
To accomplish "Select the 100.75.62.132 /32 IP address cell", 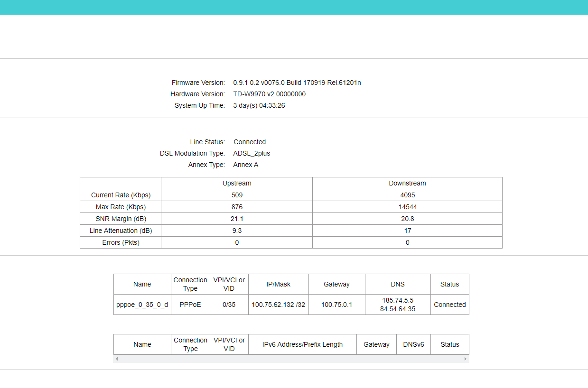I will (x=278, y=305).
